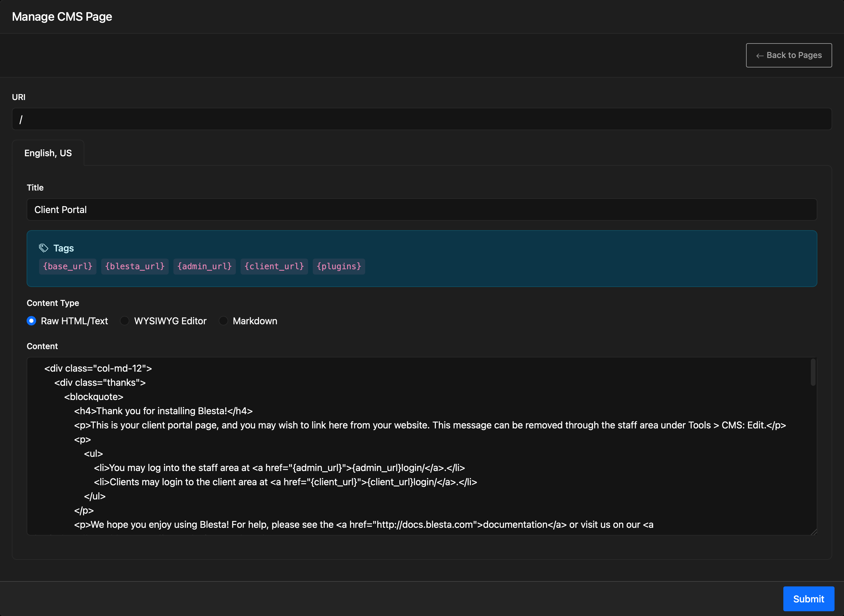Click the {plugins} tag
The image size is (844, 616).
tap(339, 266)
